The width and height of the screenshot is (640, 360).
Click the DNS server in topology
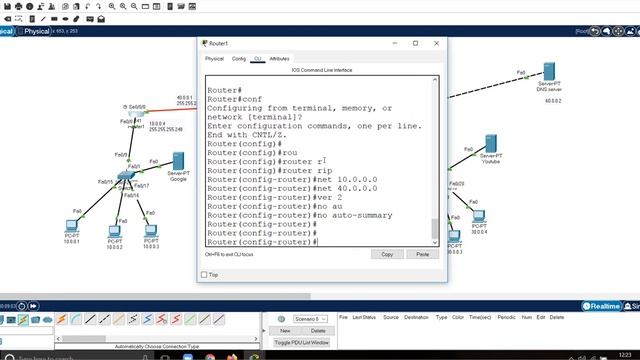[x=549, y=71]
